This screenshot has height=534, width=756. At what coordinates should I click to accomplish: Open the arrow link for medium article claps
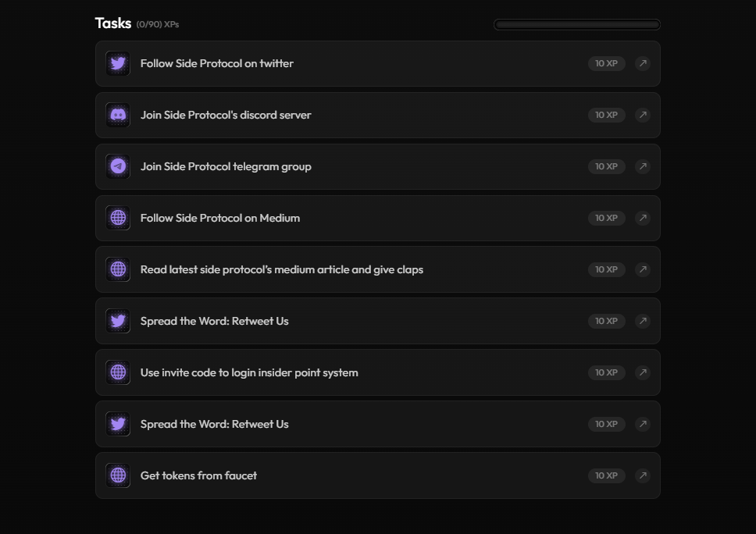(642, 269)
